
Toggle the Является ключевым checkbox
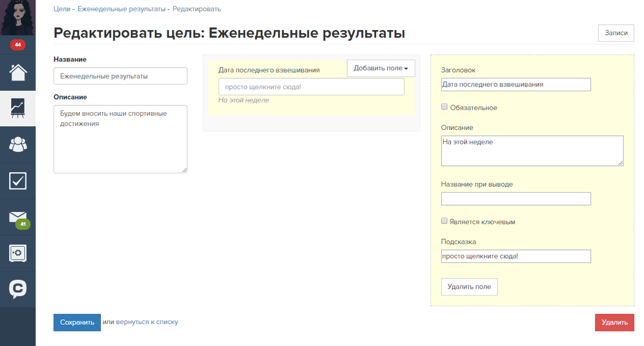(444, 221)
